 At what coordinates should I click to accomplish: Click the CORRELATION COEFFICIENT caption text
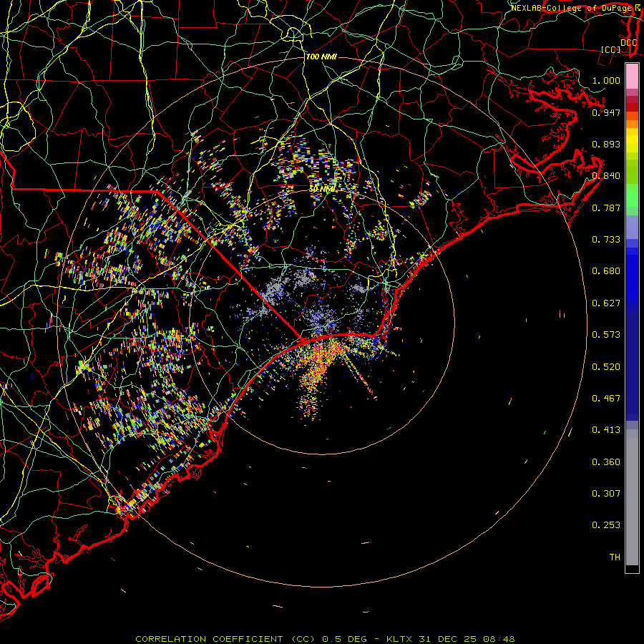[x=210, y=639]
